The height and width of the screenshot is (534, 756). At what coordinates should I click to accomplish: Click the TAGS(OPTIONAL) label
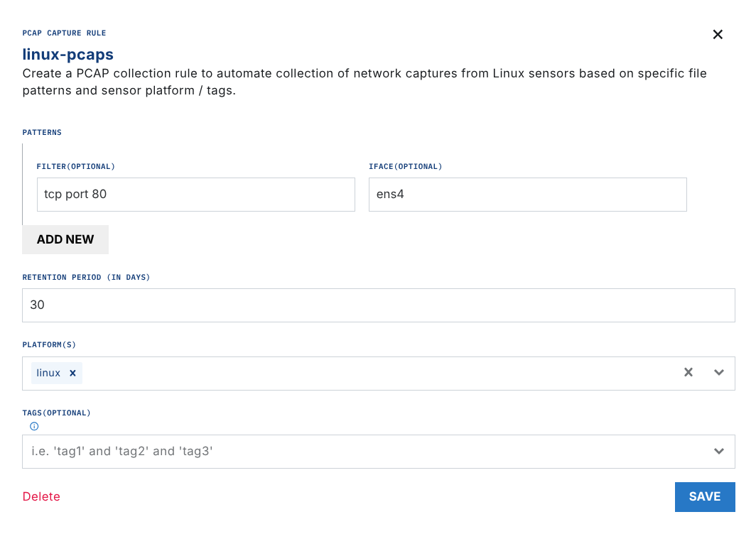(x=57, y=413)
